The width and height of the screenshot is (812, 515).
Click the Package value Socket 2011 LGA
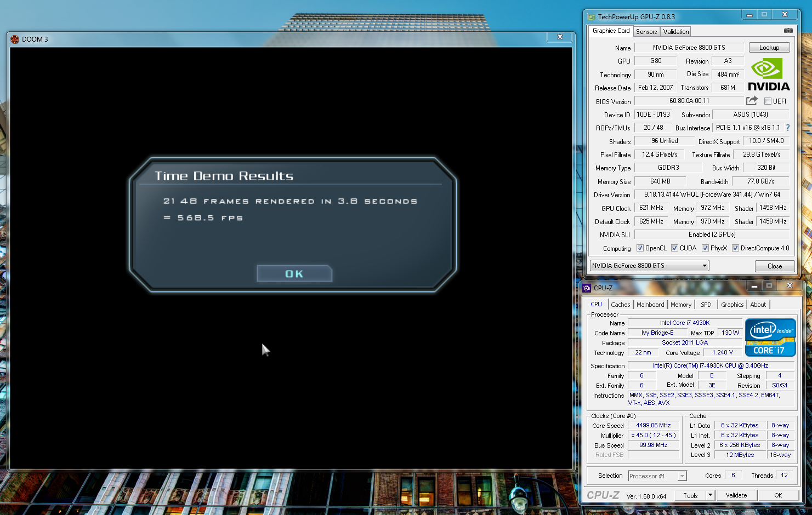tap(684, 343)
